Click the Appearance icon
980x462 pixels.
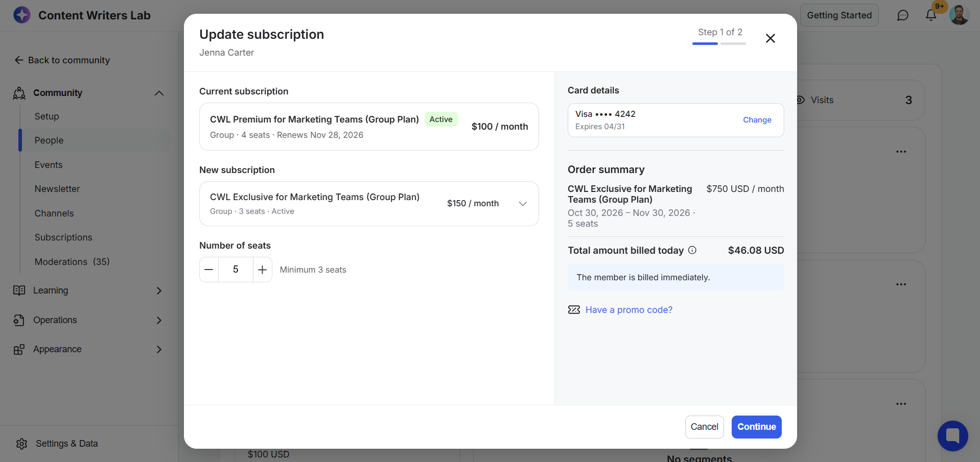pos(19,349)
